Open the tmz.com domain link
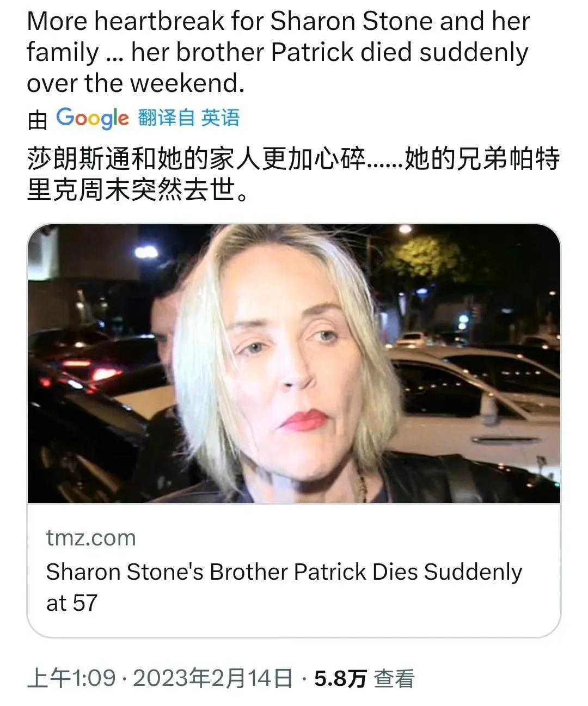The width and height of the screenshot is (588, 706). tap(91, 538)
